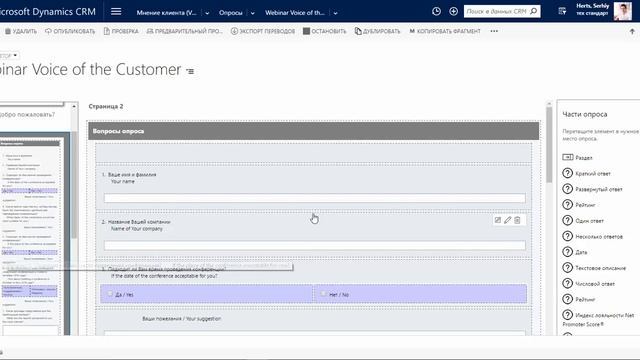Click the Дублировать clone command

[378, 31]
